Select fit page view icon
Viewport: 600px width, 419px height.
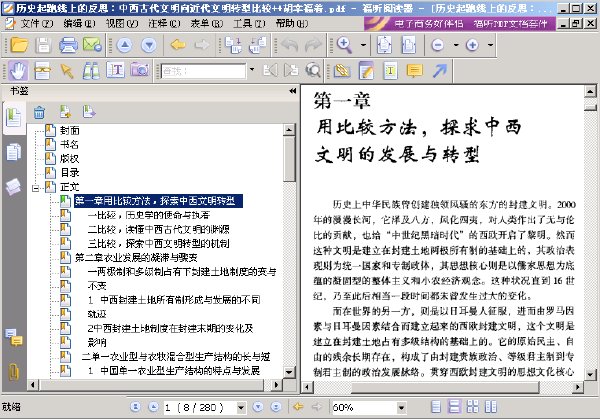pos(384,45)
